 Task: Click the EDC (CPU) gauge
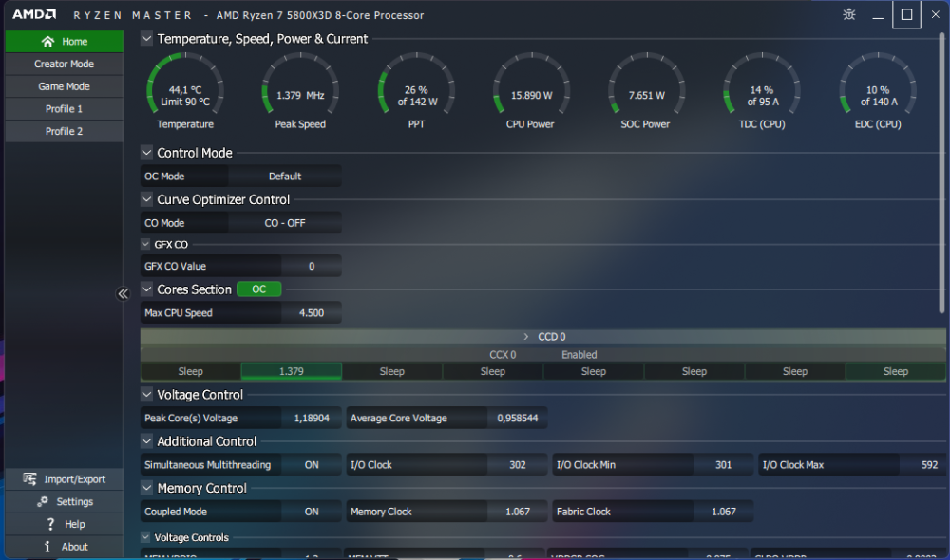click(878, 91)
